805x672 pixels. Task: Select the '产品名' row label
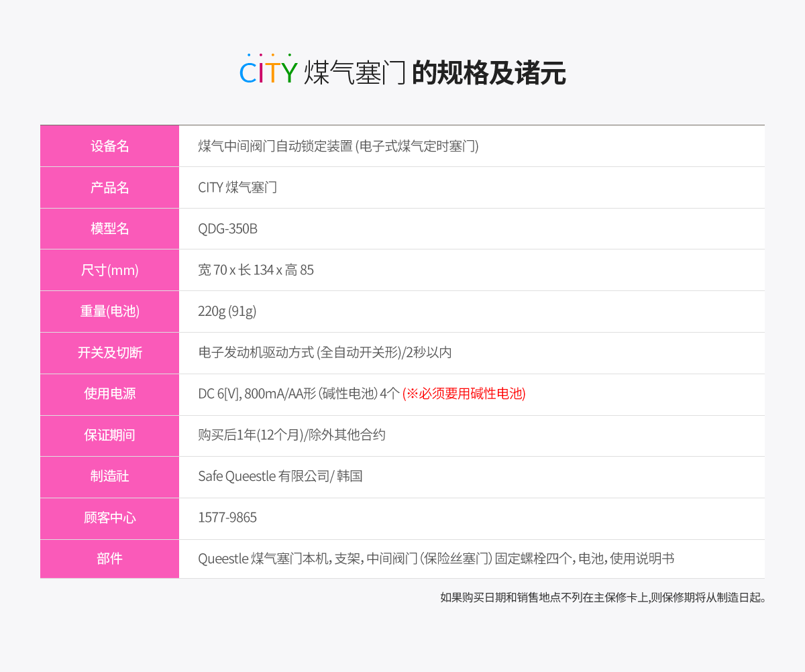(x=109, y=187)
